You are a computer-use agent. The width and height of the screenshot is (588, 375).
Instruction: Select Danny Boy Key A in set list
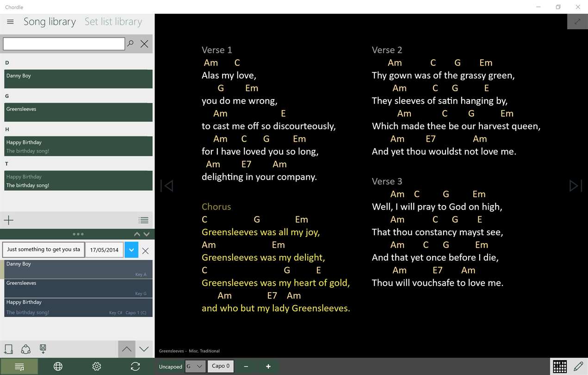(78, 269)
